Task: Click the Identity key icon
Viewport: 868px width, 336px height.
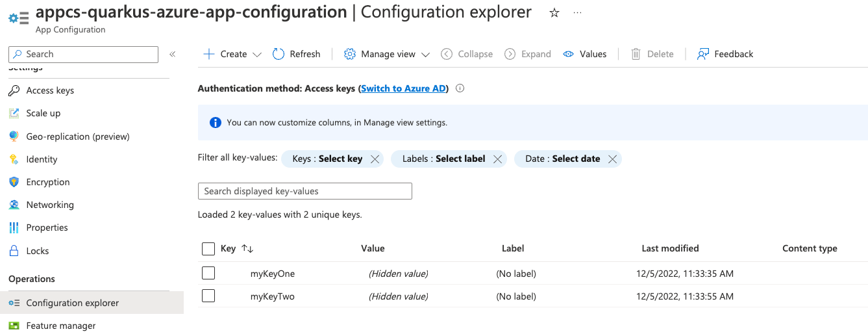Action: coord(14,159)
